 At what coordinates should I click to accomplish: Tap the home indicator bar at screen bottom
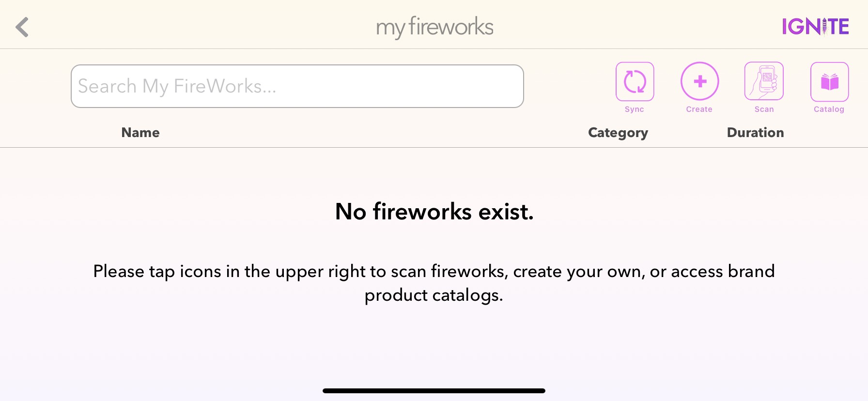[x=434, y=390]
